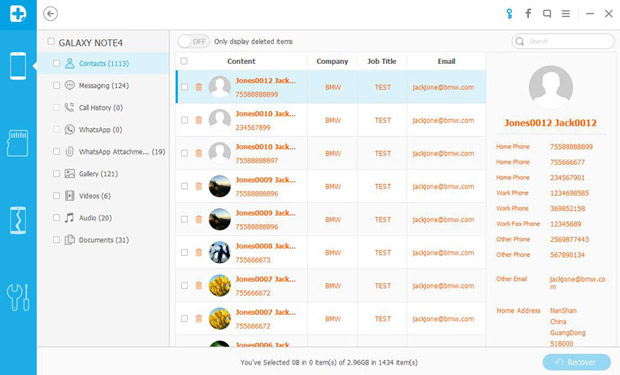
Task: Click the Recover button
Action: click(x=577, y=362)
